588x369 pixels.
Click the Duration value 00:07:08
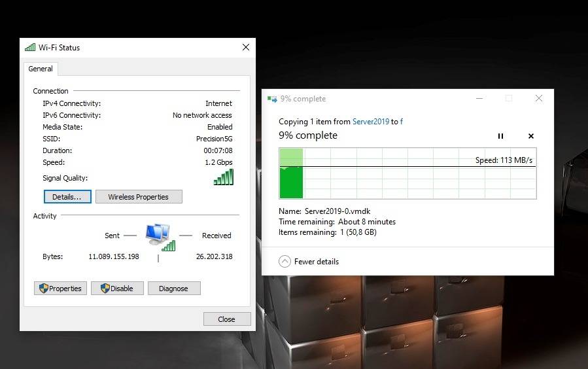[x=218, y=150]
